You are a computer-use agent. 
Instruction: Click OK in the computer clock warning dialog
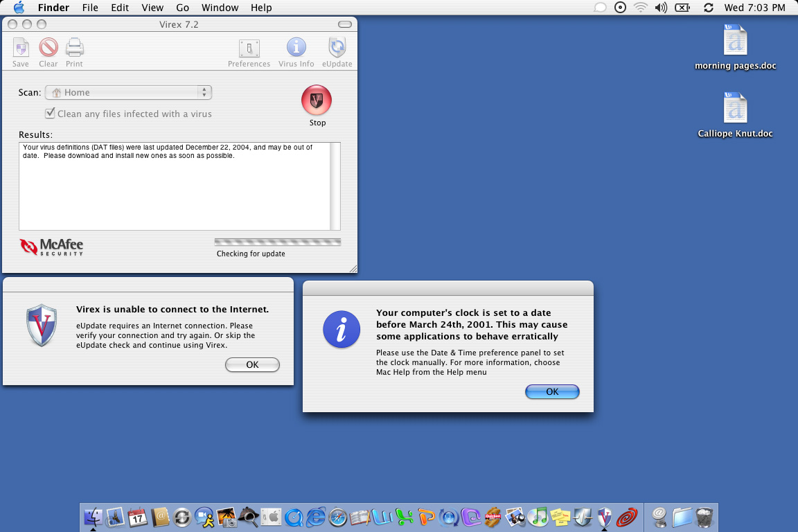pyautogui.click(x=552, y=391)
